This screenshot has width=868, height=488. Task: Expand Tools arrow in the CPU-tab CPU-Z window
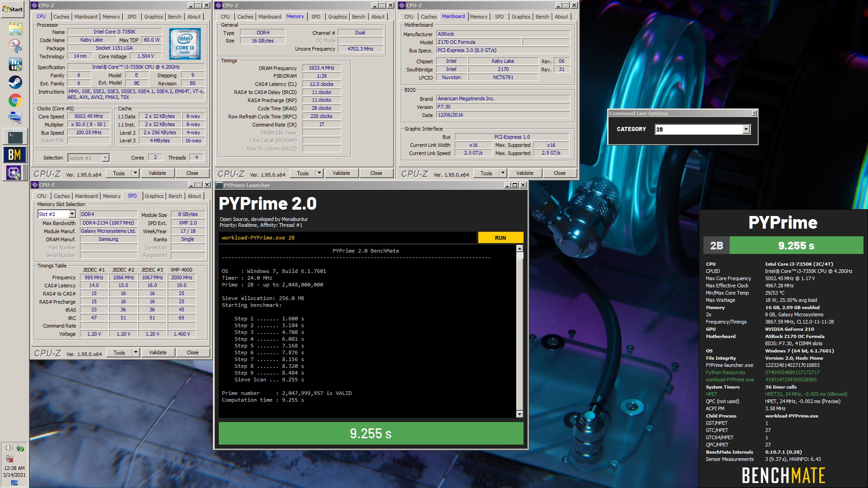(135, 173)
